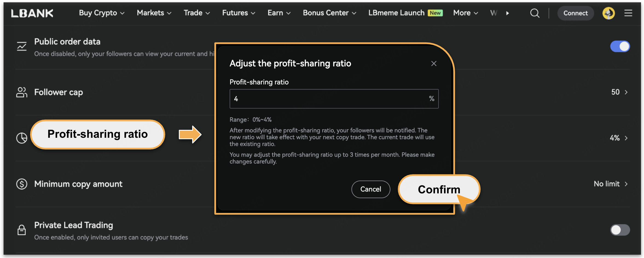The width and height of the screenshot is (644, 258).
Task: Open the LBmeme Launch menu item
Action: [x=396, y=13]
